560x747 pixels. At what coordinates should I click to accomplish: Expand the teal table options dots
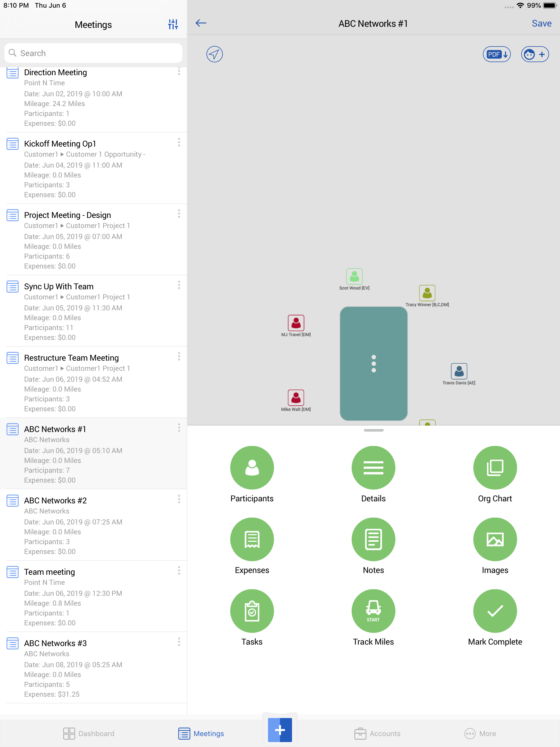[x=374, y=364]
